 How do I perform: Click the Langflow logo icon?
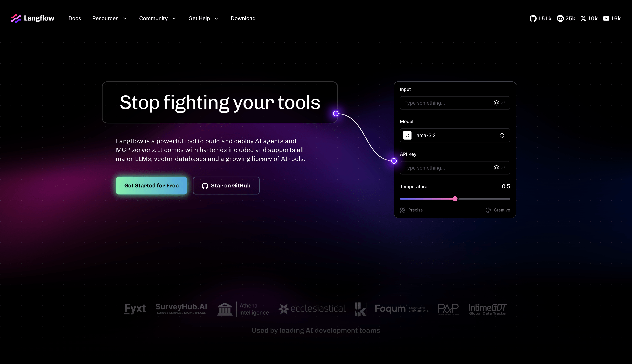click(16, 18)
